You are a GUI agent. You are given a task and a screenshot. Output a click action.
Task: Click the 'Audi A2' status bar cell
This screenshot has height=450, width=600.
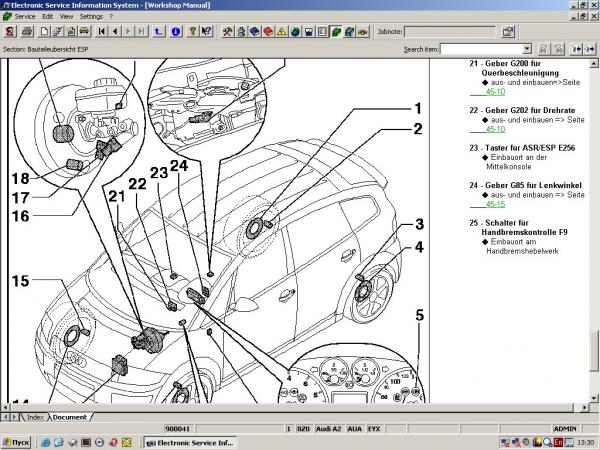328,429
